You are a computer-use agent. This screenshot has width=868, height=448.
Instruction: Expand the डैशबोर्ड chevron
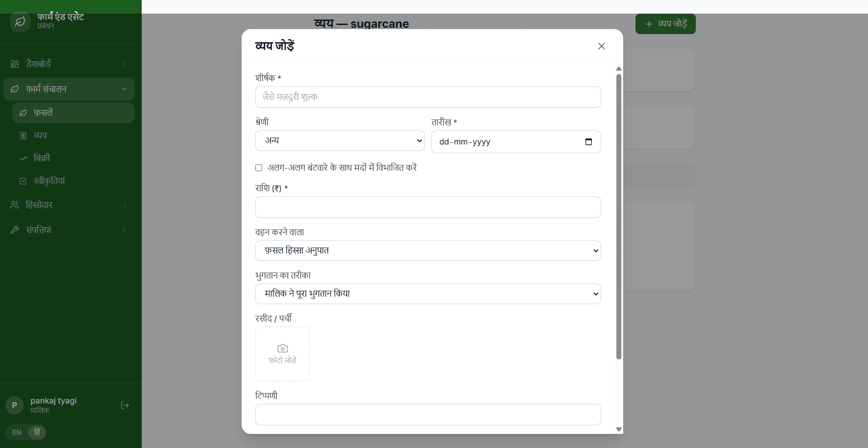pos(124,64)
